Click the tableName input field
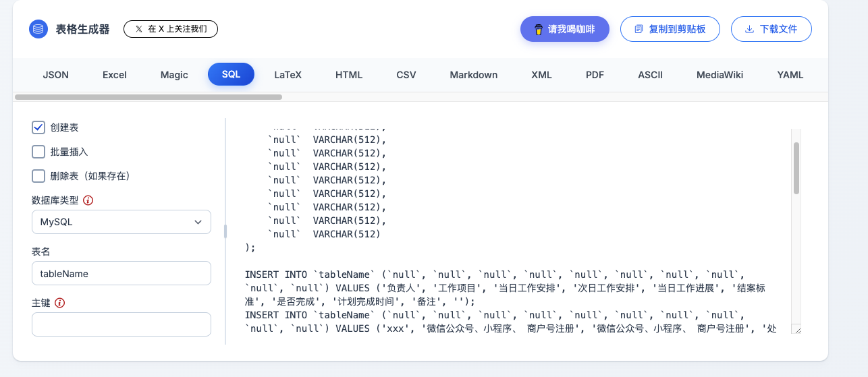The width and height of the screenshot is (868, 377). (x=121, y=273)
